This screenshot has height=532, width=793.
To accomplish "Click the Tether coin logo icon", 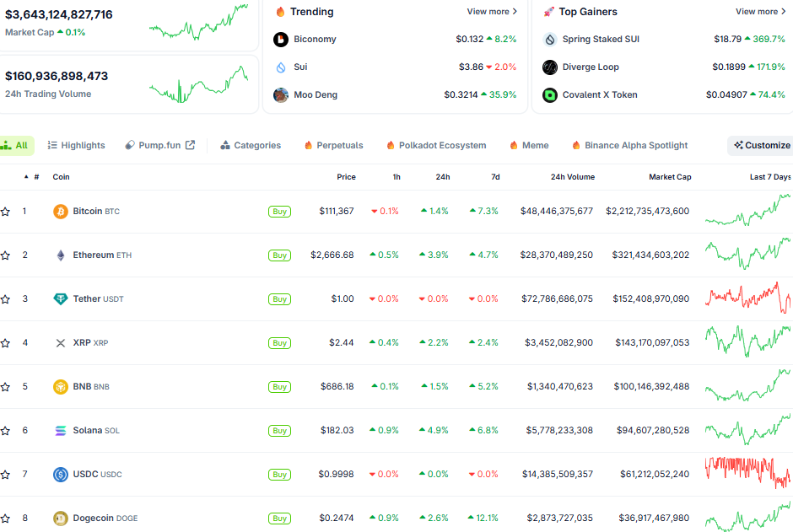I will pos(60,299).
